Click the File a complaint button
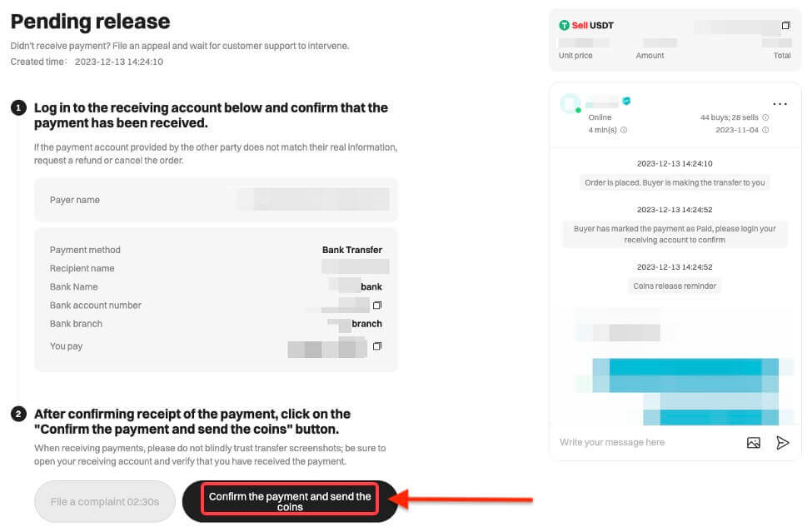 coord(105,502)
